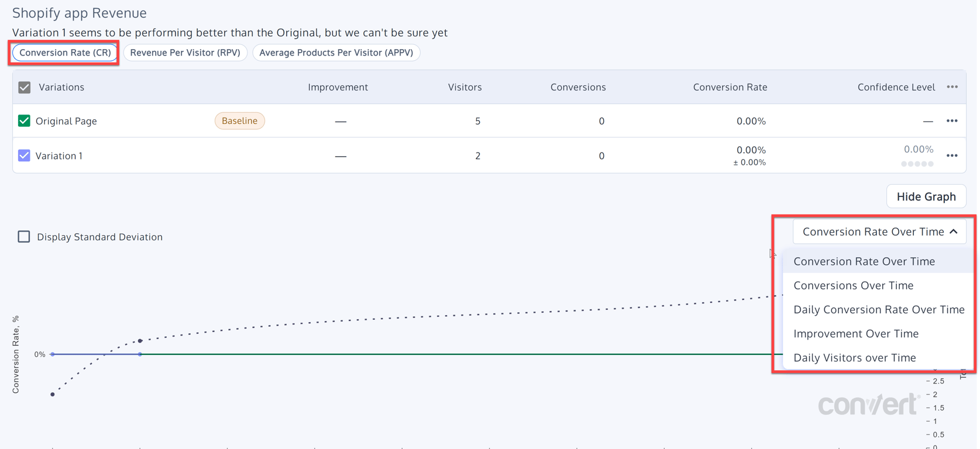The height and width of the screenshot is (449, 980).
Task: Select Improvement Over Time from list
Action: point(856,333)
